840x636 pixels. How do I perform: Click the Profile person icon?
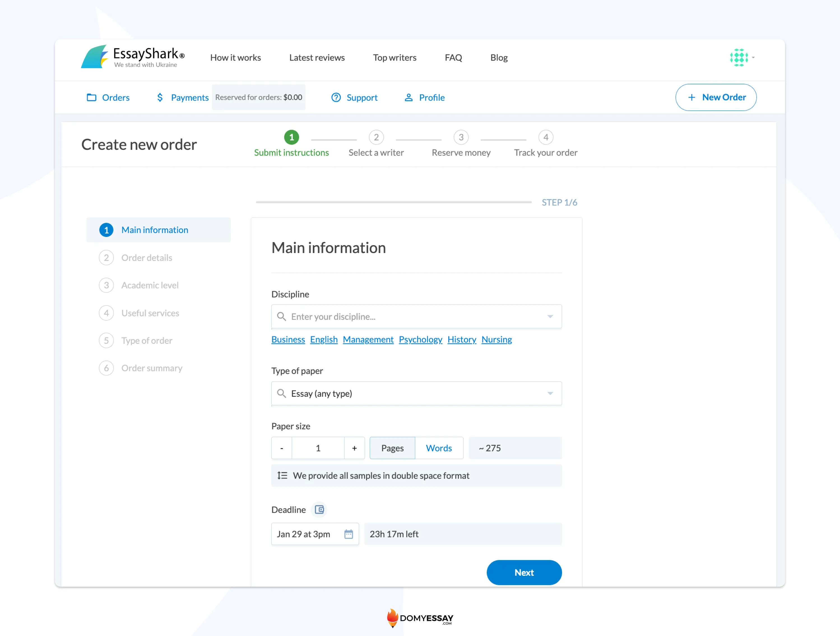[x=409, y=98]
